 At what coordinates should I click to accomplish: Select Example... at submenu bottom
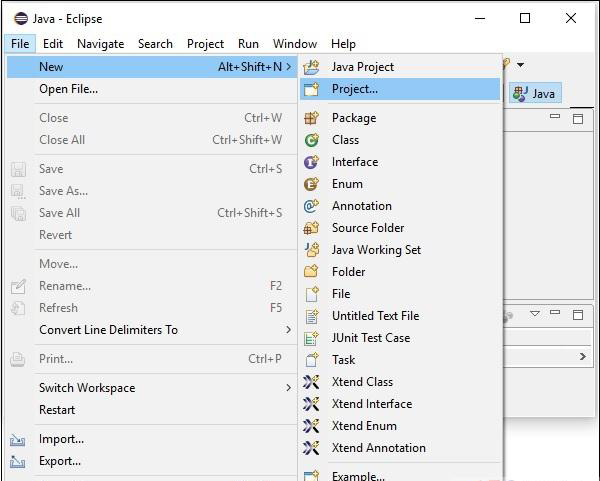400,474
